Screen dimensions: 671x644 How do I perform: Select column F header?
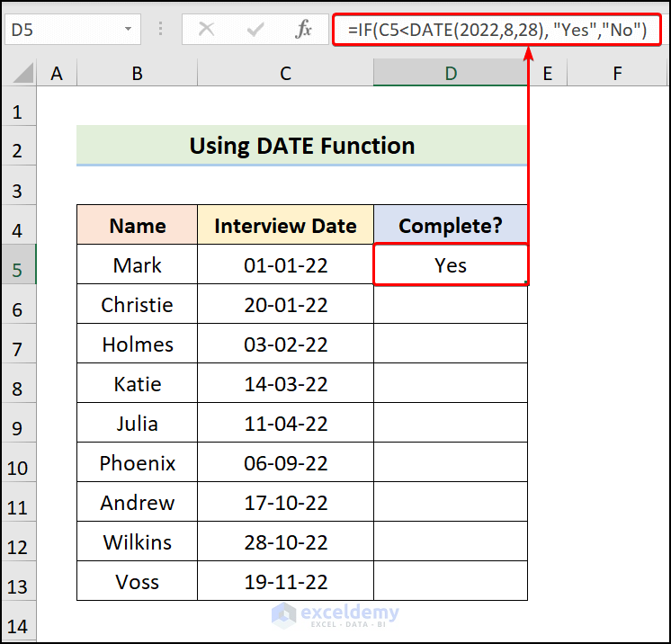617,73
